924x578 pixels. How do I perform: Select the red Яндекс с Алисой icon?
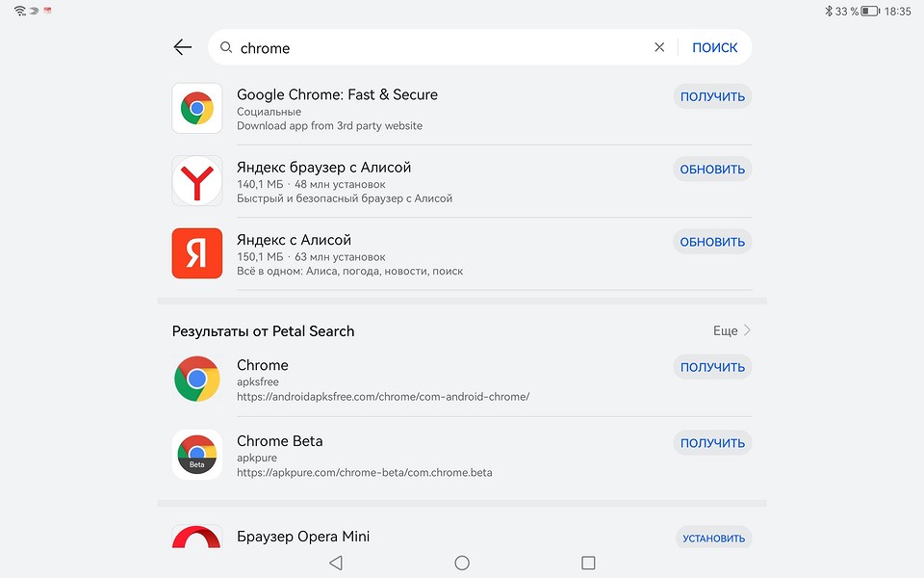196,253
